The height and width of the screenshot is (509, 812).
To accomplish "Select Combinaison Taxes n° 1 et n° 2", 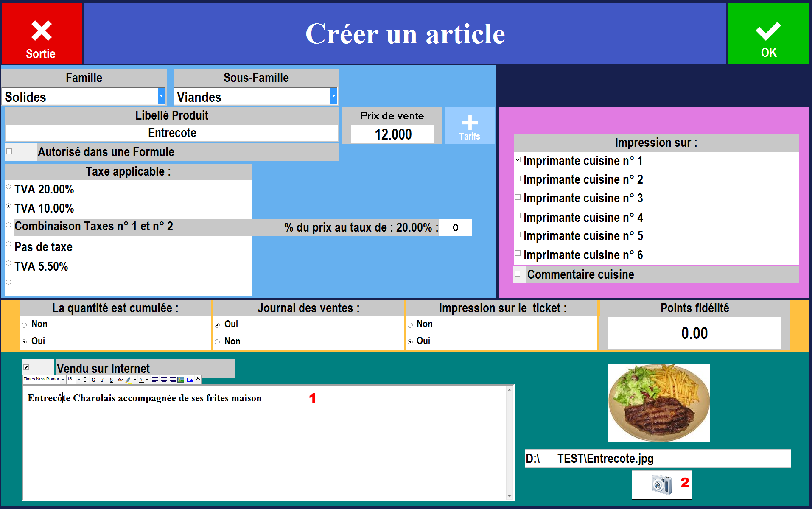I will [8, 225].
